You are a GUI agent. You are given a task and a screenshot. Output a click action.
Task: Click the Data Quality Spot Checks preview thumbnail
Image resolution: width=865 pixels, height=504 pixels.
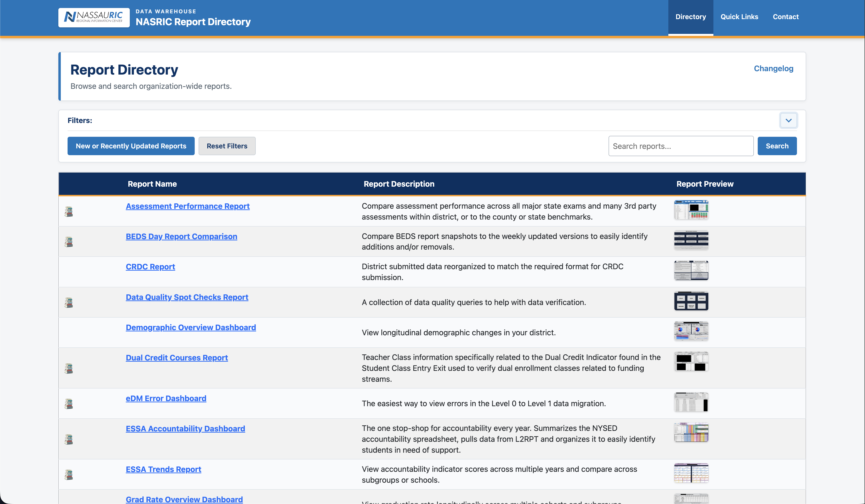(x=691, y=301)
